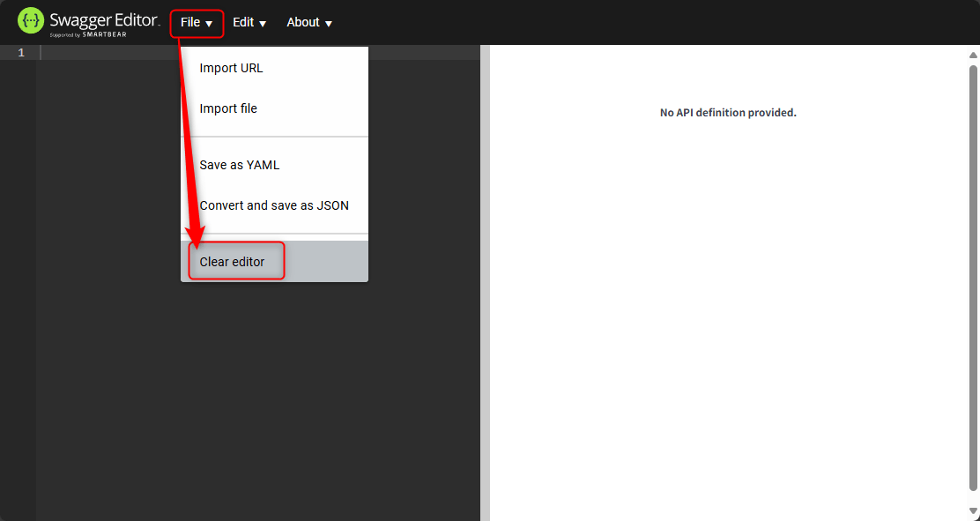Select Import file from the menu
980x521 pixels.
(x=229, y=108)
